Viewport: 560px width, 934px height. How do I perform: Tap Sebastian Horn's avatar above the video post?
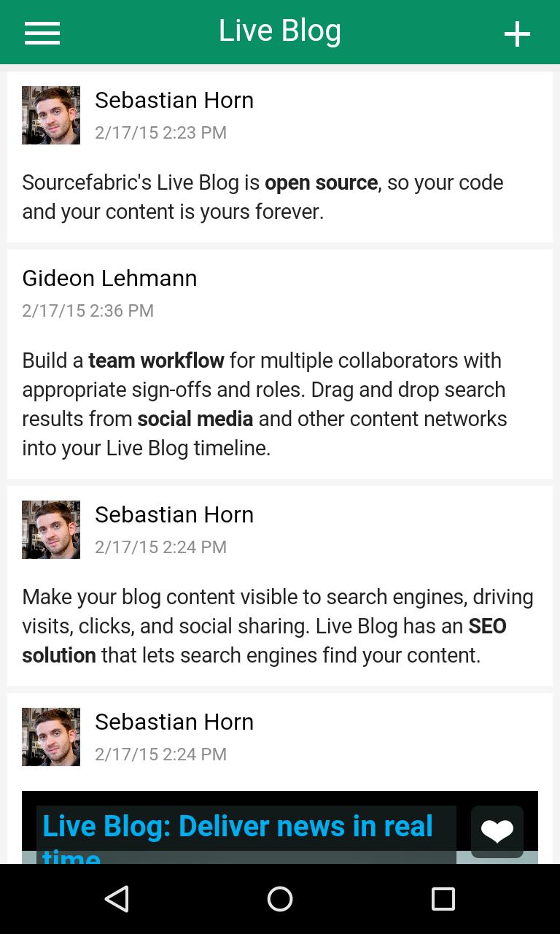pyautogui.click(x=51, y=737)
